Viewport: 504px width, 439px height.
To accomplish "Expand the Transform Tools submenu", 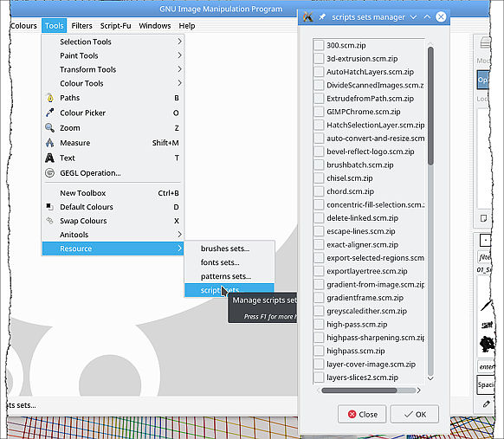I will tap(179, 69).
